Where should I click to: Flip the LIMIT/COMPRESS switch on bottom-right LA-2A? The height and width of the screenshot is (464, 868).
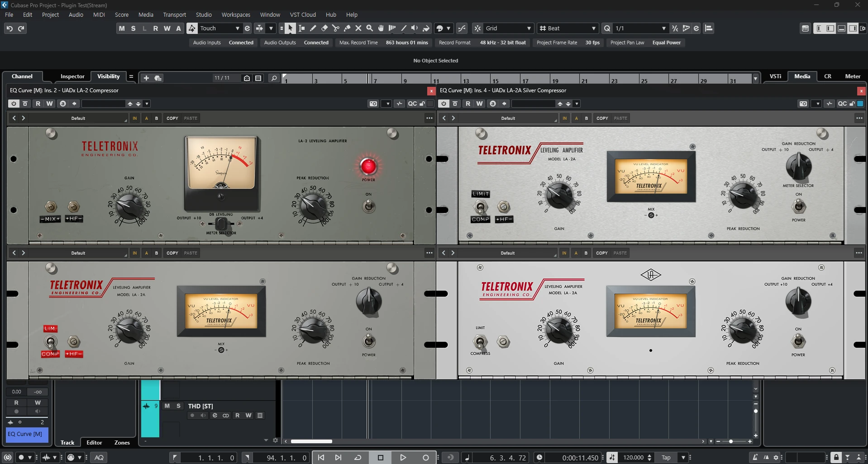coord(480,341)
